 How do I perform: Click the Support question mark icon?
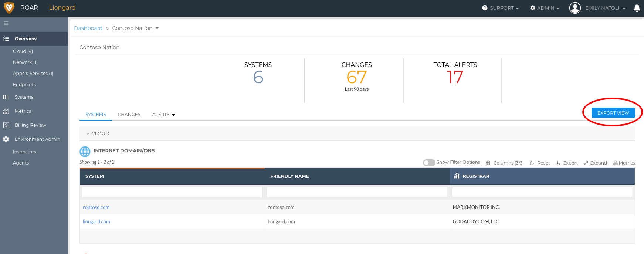[485, 8]
